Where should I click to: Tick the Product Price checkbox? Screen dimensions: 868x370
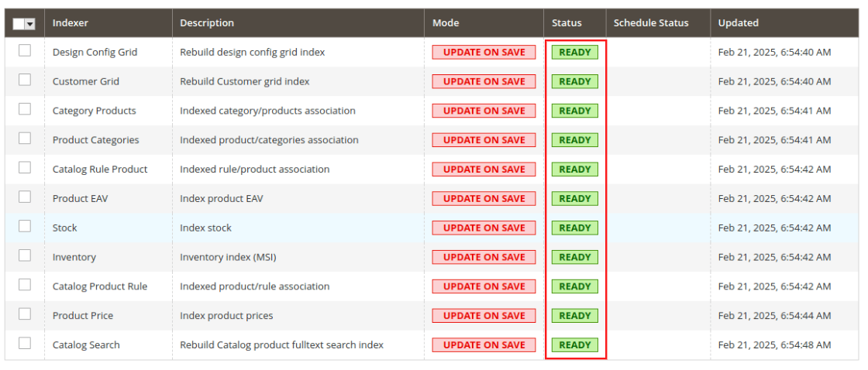pyautogui.click(x=24, y=315)
